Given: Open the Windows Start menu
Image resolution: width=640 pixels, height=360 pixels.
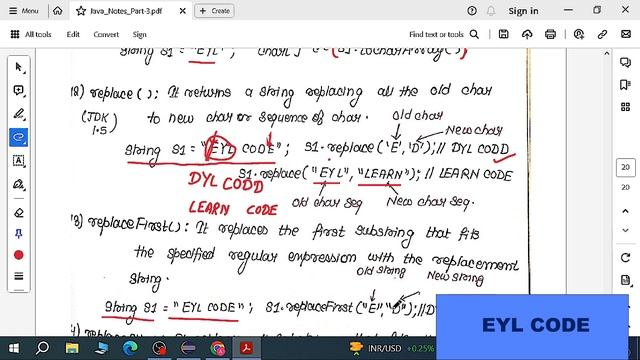Looking at the screenshot, I should (x=13, y=348).
